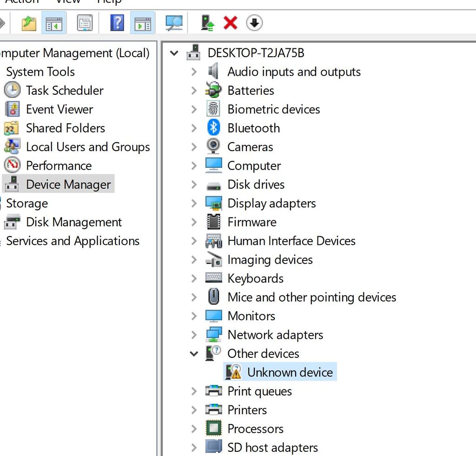Viewport: 476px width, 456px height.
Task: Expand the Bluetooth device category
Action: pyautogui.click(x=194, y=128)
